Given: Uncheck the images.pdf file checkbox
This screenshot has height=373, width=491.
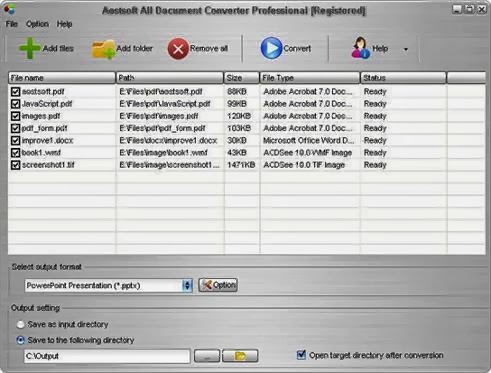Looking at the screenshot, I should click(15, 116).
